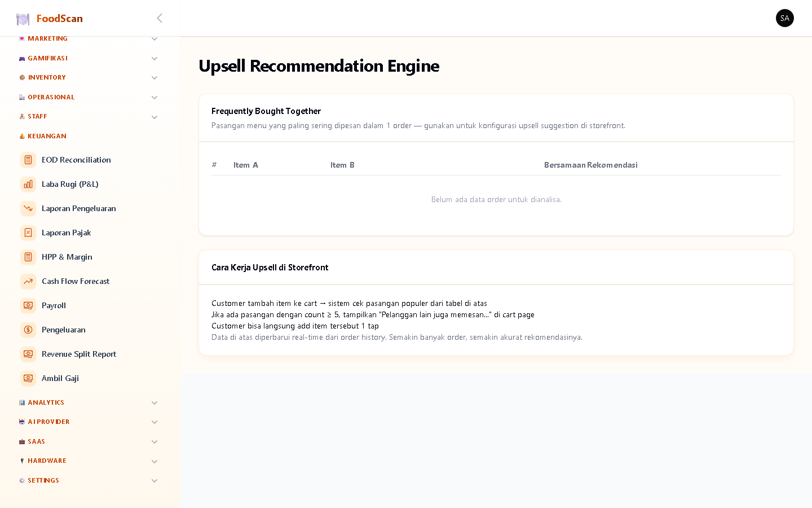
Task: Click the Upsell Recommendation Engine title
Action: [x=319, y=66]
